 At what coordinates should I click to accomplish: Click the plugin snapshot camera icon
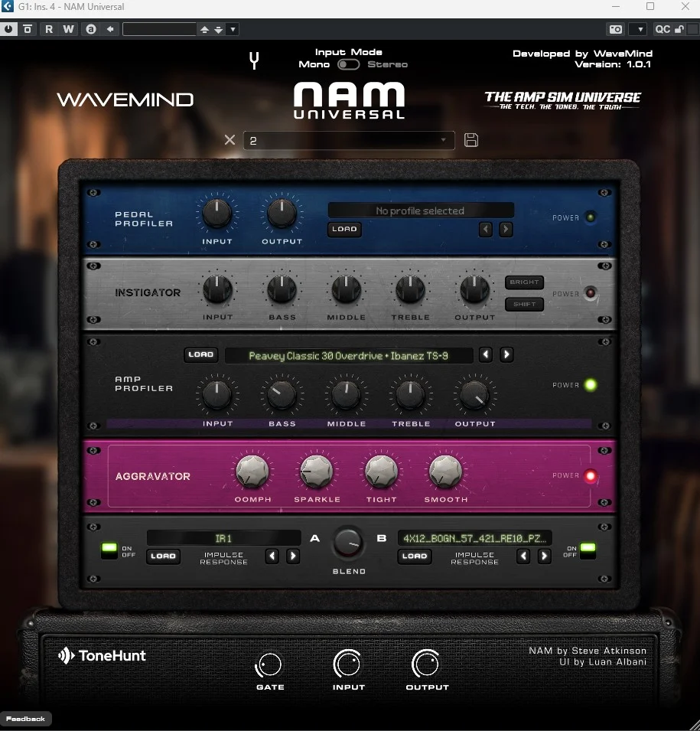[x=616, y=29]
